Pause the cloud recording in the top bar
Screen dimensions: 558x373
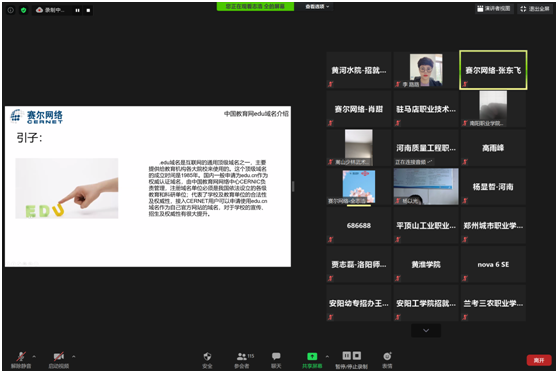point(77,10)
